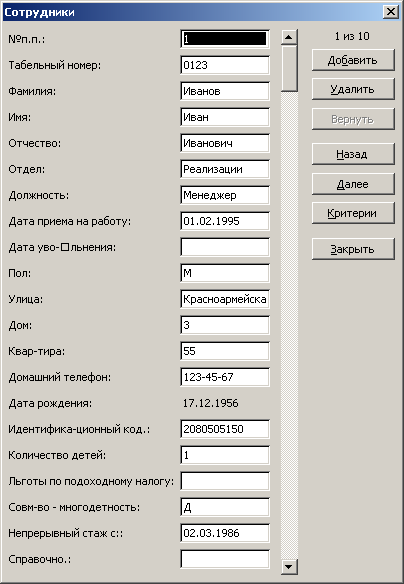Click the Удалить button

(353, 89)
